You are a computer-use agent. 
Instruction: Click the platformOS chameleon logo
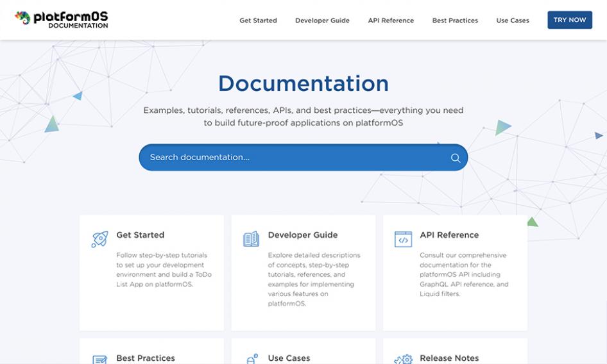pyautogui.click(x=22, y=17)
